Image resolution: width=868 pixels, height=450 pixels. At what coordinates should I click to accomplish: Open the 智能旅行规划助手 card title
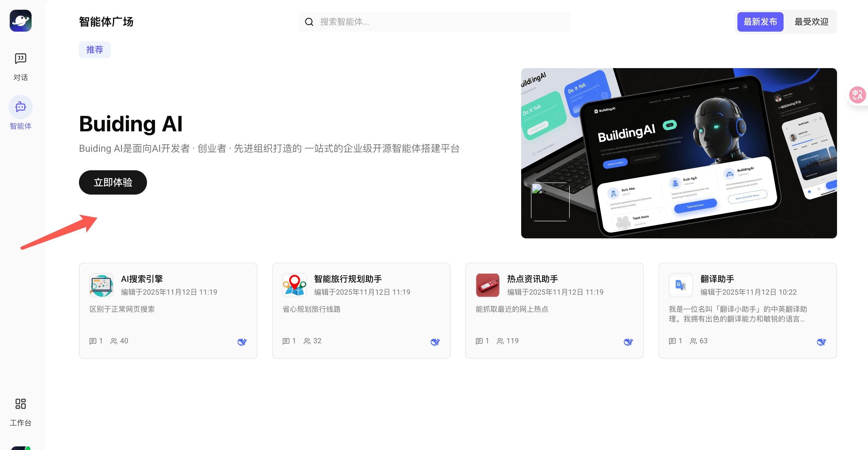348,279
